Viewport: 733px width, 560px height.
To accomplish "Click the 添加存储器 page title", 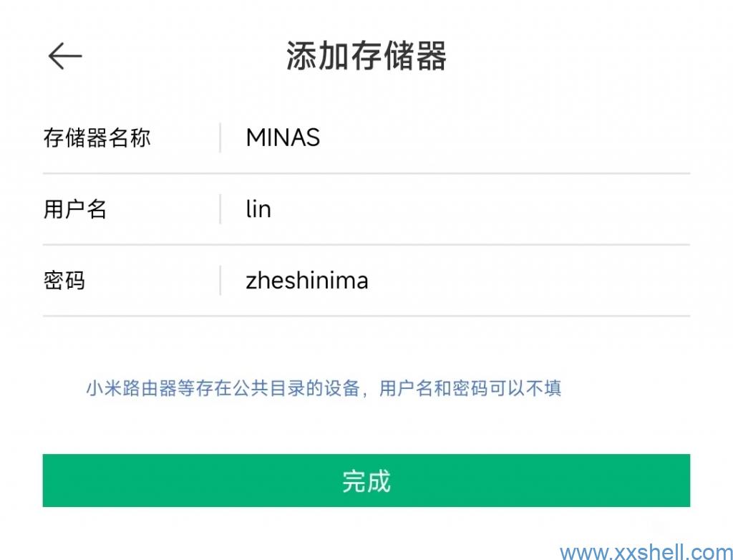I will click(x=366, y=56).
